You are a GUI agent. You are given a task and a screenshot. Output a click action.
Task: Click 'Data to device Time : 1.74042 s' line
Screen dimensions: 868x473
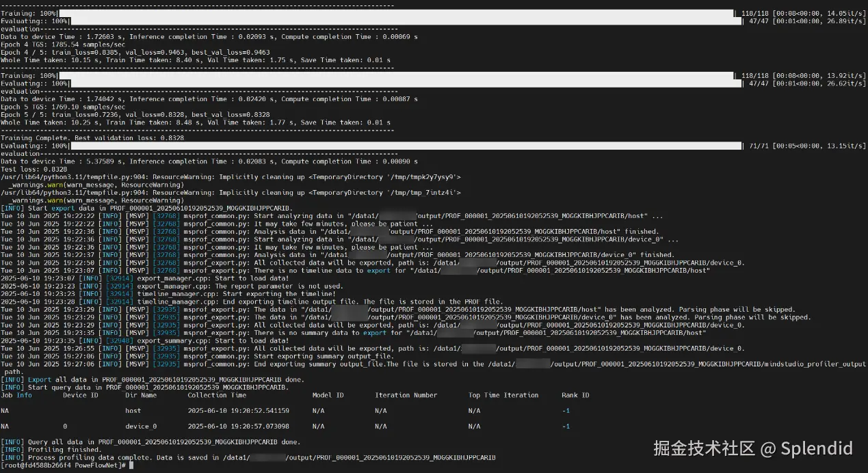point(209,99)
